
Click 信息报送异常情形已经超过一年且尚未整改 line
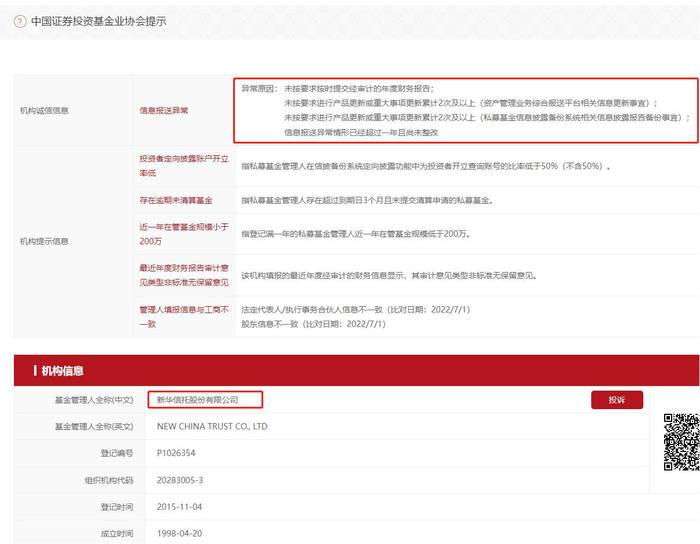click(x=362, y=132)
